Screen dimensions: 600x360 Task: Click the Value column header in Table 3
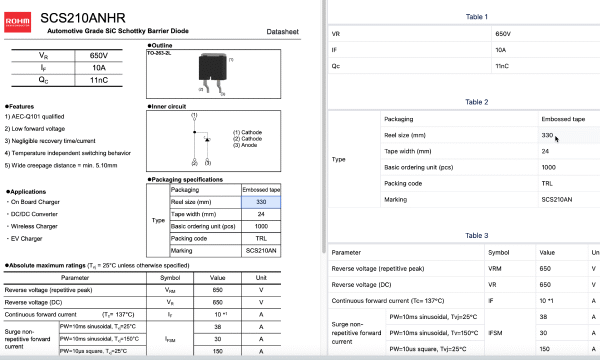[547, 252]
